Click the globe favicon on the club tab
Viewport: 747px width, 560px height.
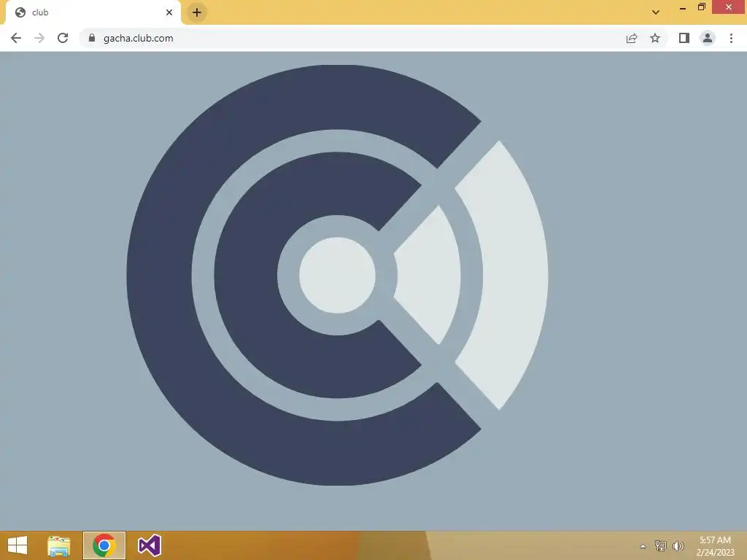[20, 12]
